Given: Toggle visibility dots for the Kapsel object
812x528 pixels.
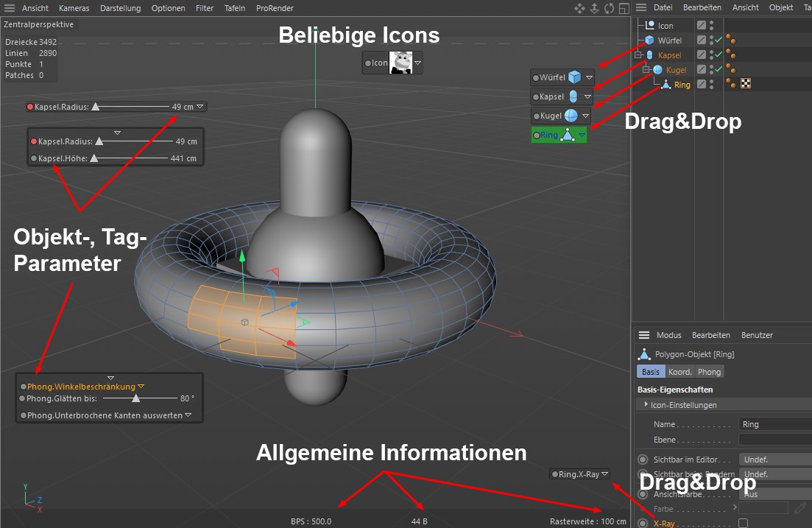Looking at the screenshot, I should pyautogui.click(x=711, y=55).
